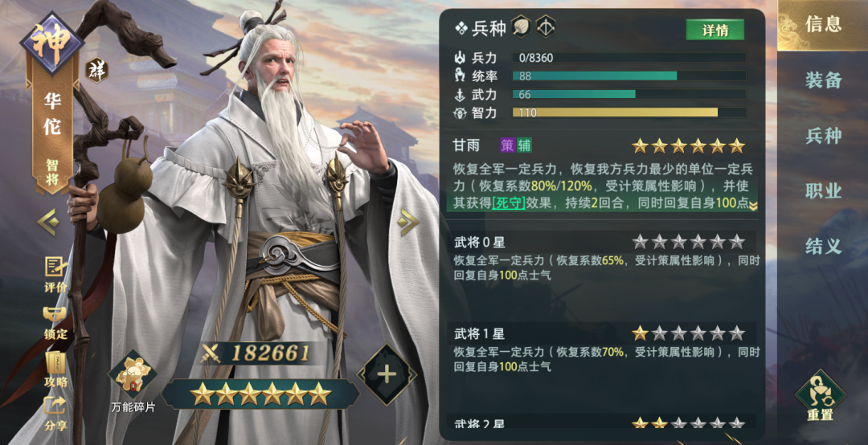
Task: Follow the [死守] effect link
Action: [509, 203]
